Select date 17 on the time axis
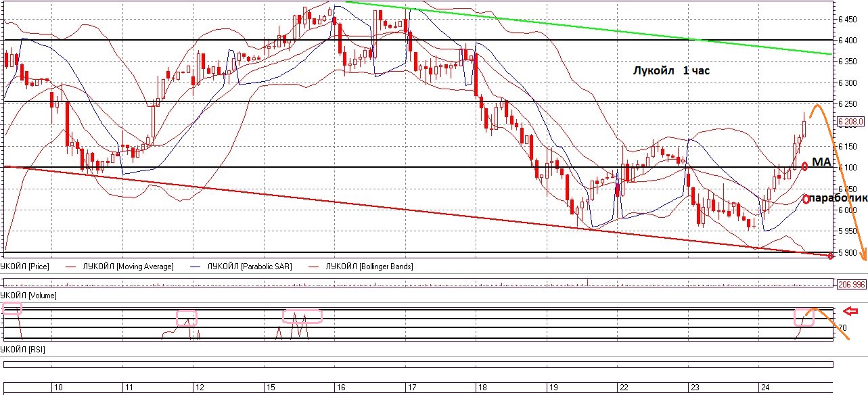 click(411, 388)
